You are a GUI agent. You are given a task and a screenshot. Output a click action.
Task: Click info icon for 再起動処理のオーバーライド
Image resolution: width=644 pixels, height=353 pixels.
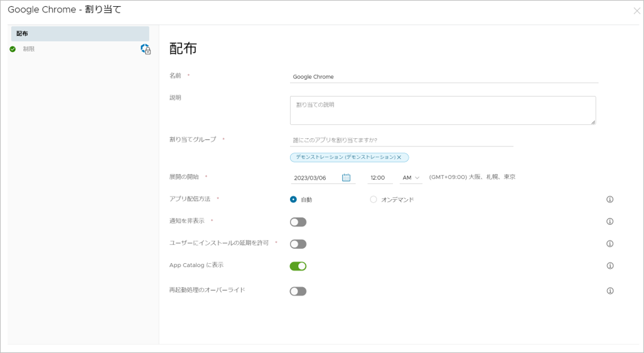point(610,291)
